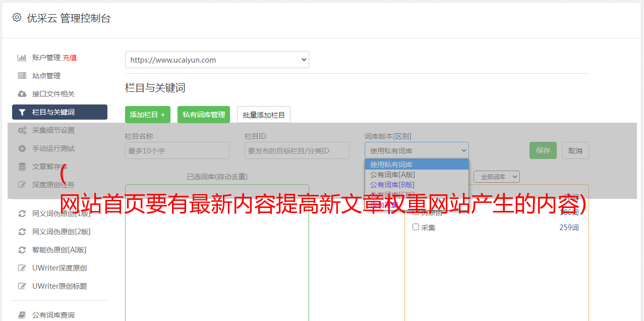Image resolution: width=644 pixels, height=321 pixels.
Task: Click the edit icon for UWriter深度原创
Action: tap(22, 268)
